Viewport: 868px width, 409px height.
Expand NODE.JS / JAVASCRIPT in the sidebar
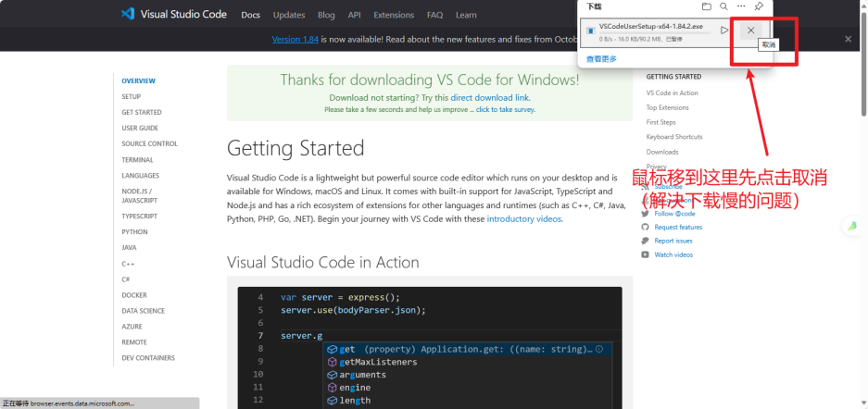pyautogui.click(x=140, y=195)
